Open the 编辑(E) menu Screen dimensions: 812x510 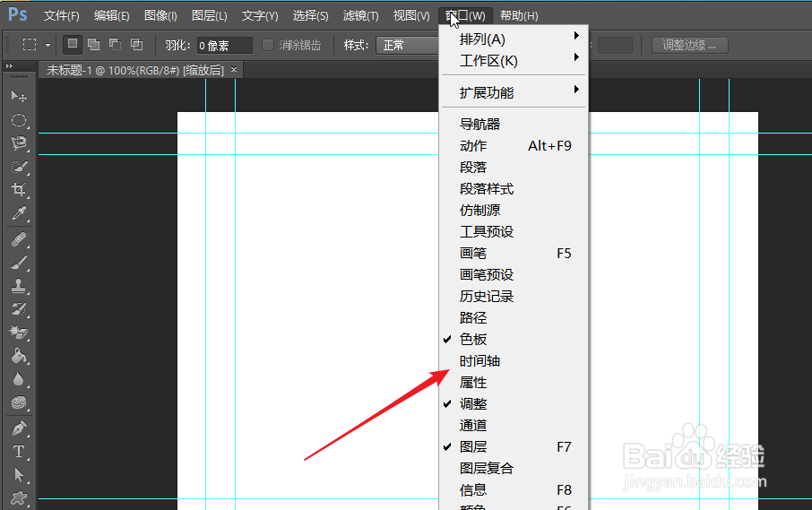tap(111, 15)
